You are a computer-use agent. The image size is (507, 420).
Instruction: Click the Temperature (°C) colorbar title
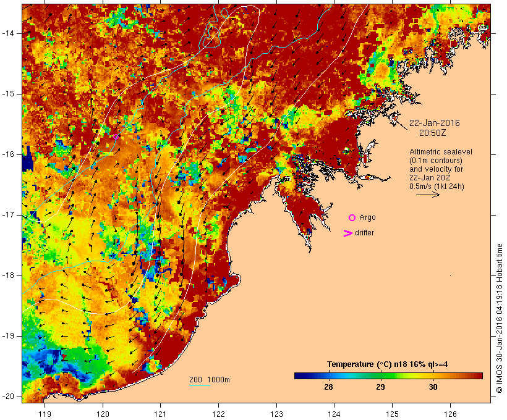pos(388,364)
